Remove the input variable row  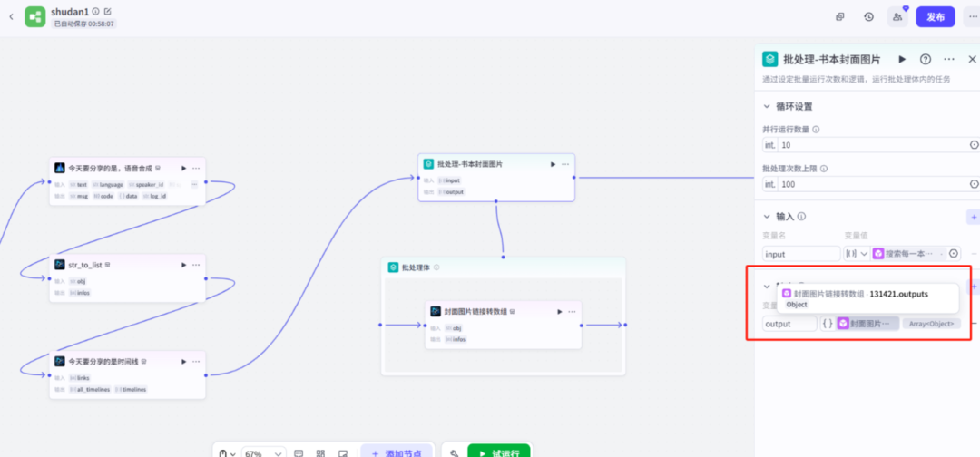974,254
